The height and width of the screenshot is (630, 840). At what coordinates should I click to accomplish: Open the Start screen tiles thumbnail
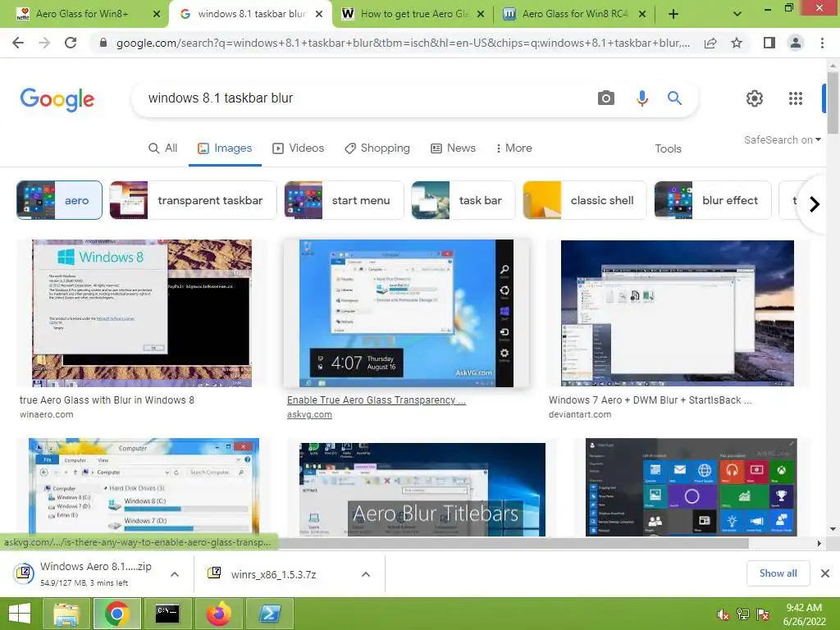pos(691,487)
